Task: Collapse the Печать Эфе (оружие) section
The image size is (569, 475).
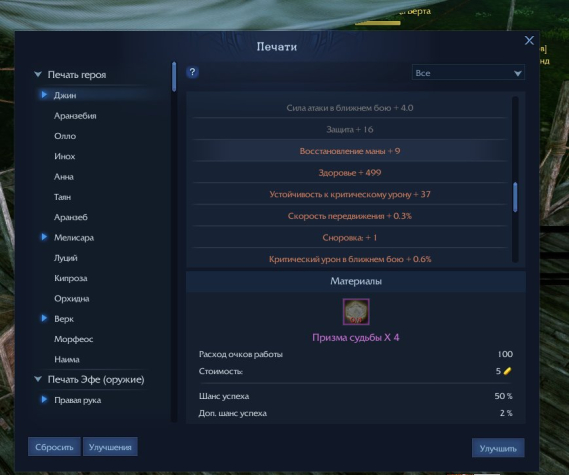Action: click(x=38, y=379)
